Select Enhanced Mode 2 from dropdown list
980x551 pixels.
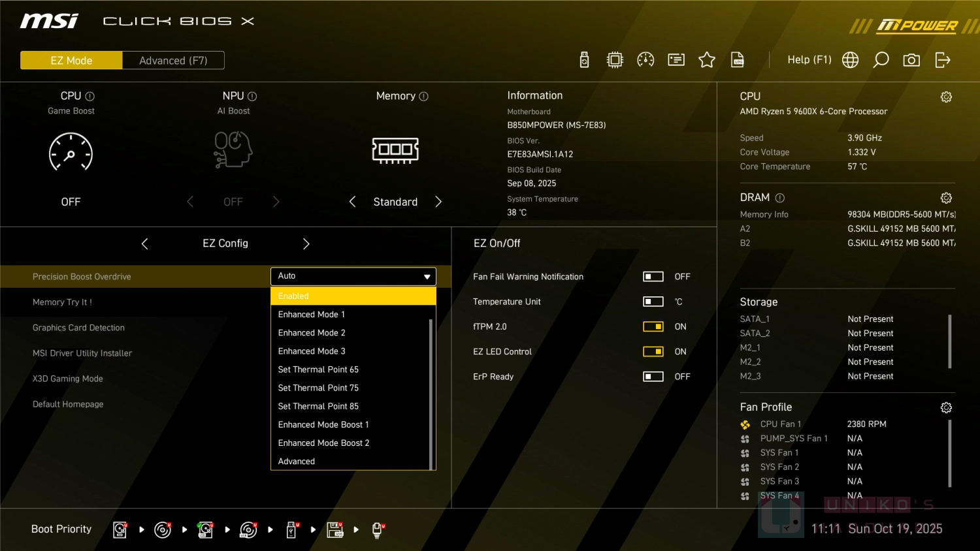point(312,333)
